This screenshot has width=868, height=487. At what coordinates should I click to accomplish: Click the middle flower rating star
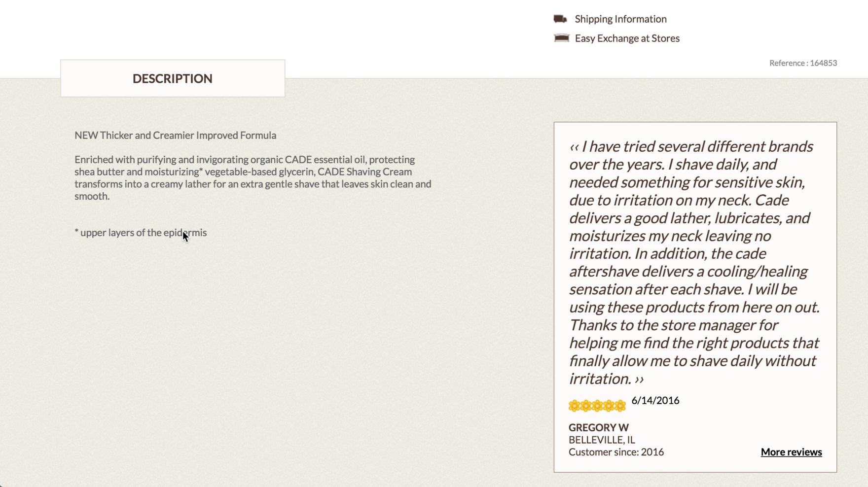click(x=597, y=406)
